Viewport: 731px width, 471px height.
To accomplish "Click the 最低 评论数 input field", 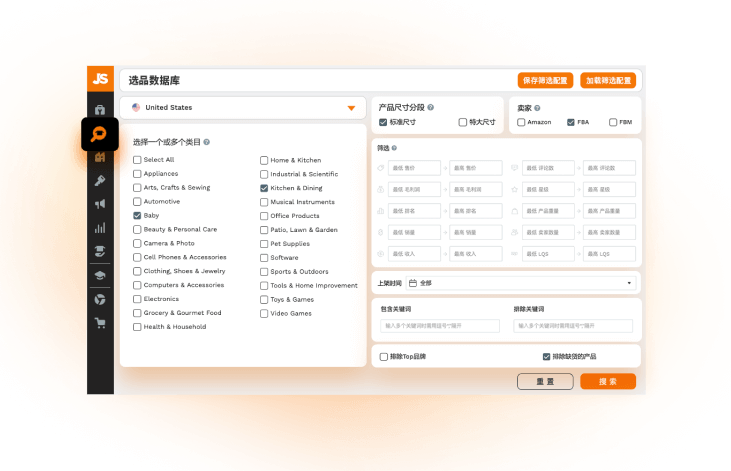I will [548, 168].
